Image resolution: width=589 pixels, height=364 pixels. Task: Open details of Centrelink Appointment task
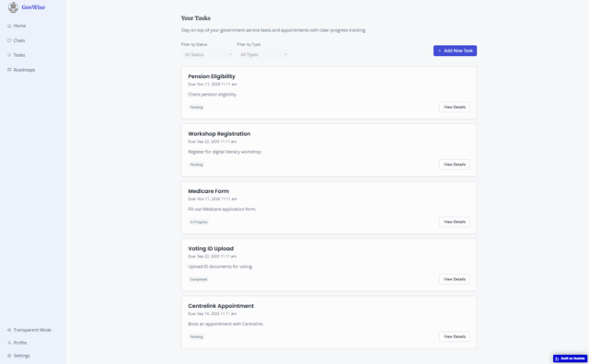pos(455,337)
